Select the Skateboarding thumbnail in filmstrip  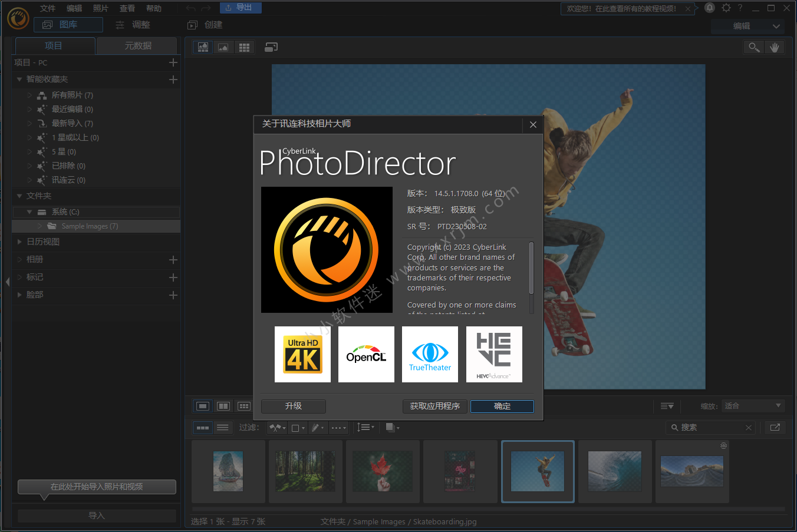pyautogui.click(x=538, y=471)
